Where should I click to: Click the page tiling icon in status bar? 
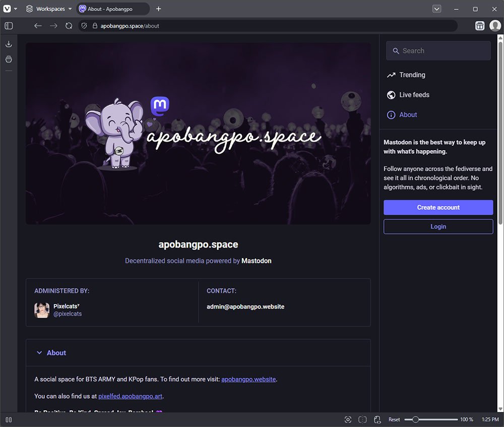[x=362, y=419]
